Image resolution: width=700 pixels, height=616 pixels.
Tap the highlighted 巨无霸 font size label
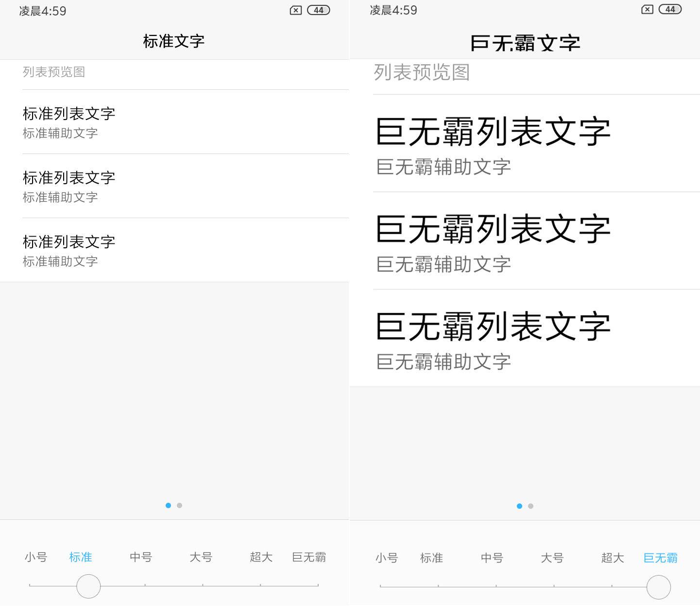pos(660,558)
